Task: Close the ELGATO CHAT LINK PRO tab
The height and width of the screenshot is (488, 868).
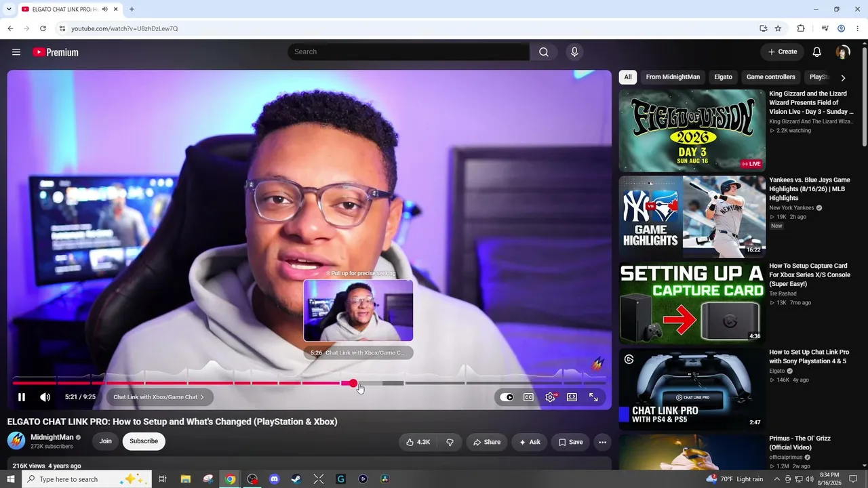Action: pos(116,9)
